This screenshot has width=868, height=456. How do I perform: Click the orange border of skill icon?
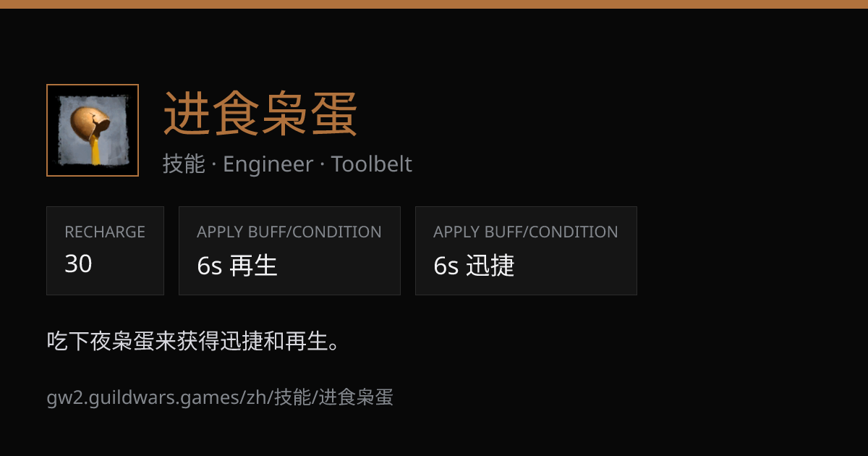click(x=93, y=85)
